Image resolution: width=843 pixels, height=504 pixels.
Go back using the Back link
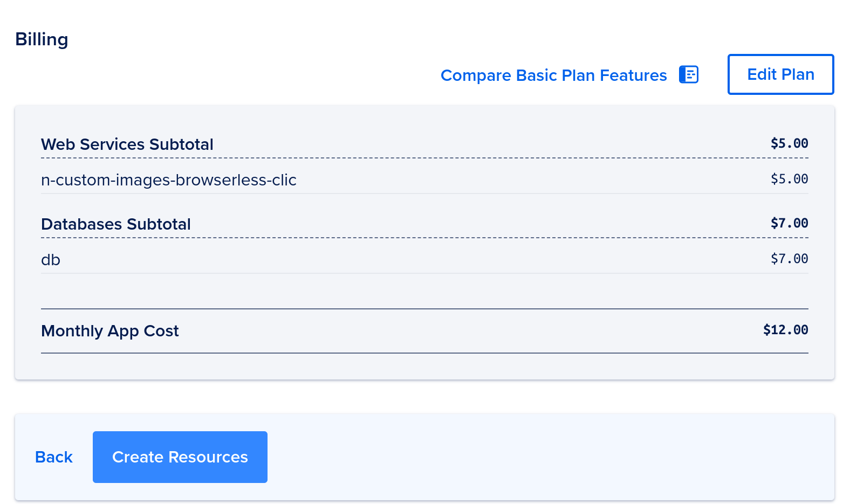(x=54, y=457)
